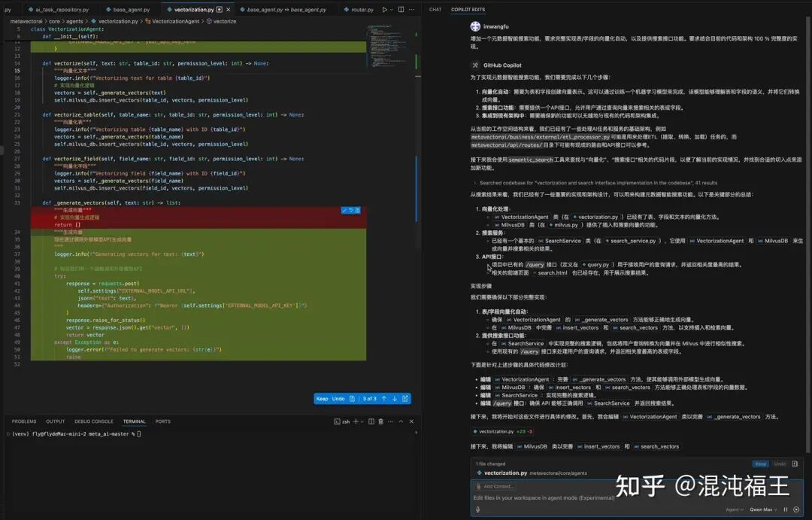
Task: Open the search_service.py file link
Action: [x=631, y=241]
